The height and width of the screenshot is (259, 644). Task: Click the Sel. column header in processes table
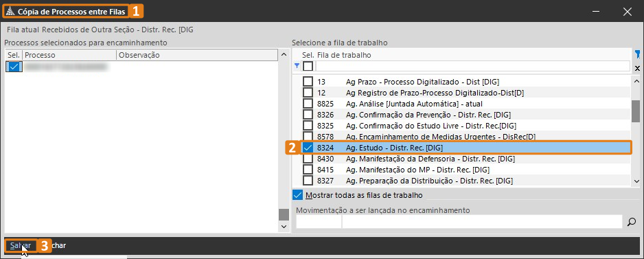[x=14, y=55]
